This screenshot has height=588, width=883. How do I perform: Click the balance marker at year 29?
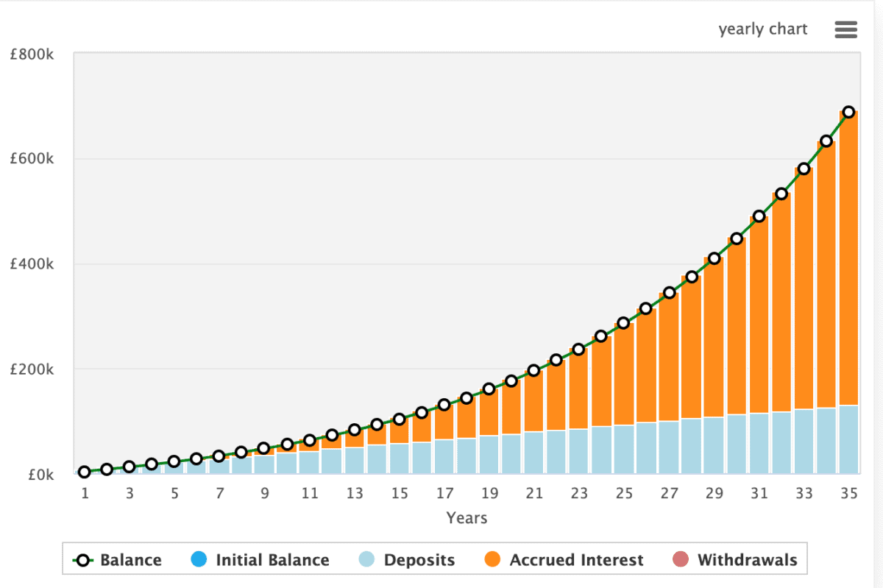click(714, 258)
